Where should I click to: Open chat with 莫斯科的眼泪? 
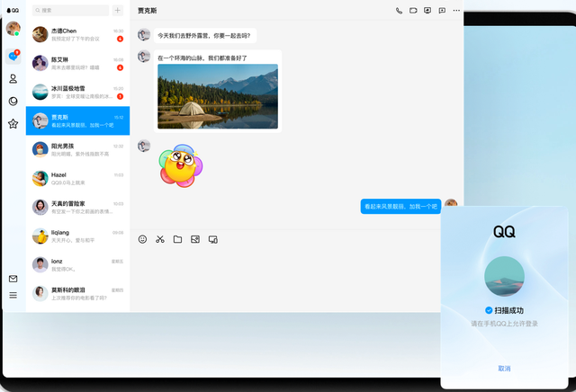coord(78,294)
